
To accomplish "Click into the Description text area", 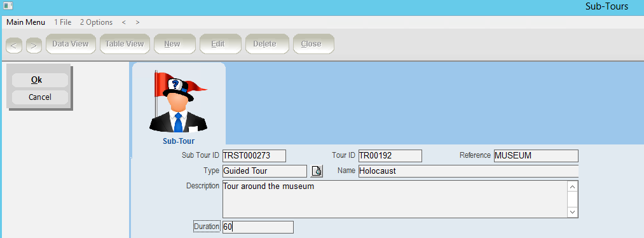I will click(x=395, y=199).
